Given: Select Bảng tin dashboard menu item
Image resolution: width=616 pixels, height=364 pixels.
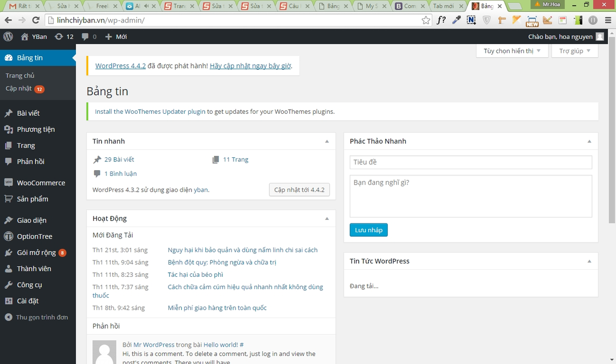Looking at the screenshot, I should 38,58.
